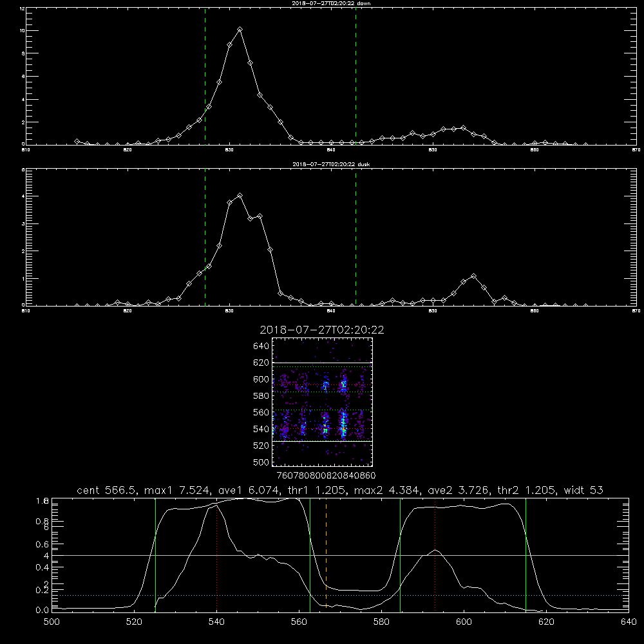Click the green vertical line near 563 in bottom plot
This screenshot has height=644, width=644.
(x=310, y=554)
